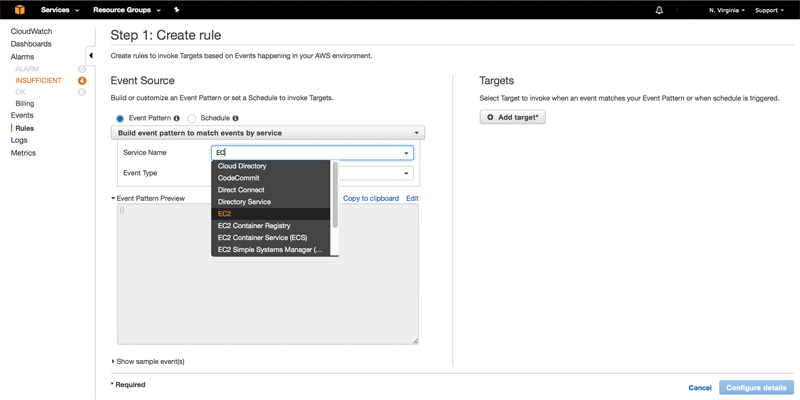The image size is (800, 400).
Task: Select the Schedule radio button
Action: [192, 118]
